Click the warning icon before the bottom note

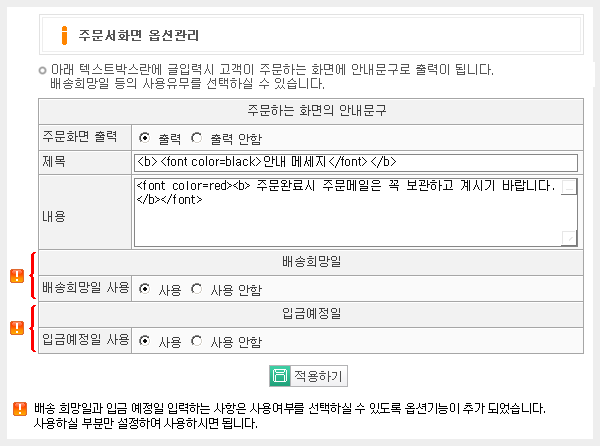coord(20,409)
